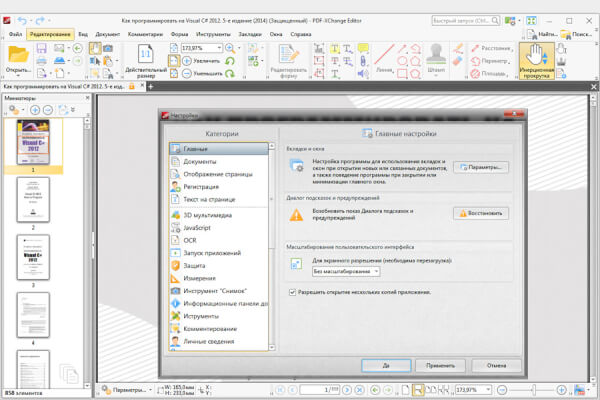Select the oval shape annotation tool
600x400 pixels.
coord(402,61)
